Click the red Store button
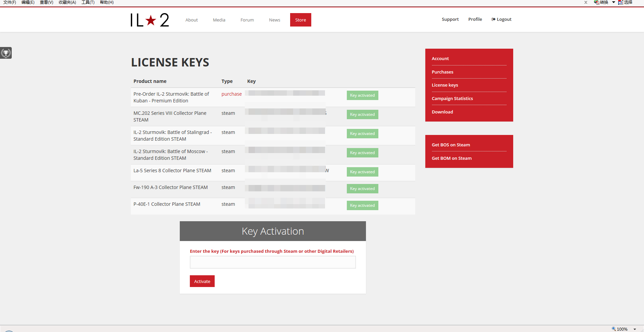The image size is (644, 332). [301, 20]
